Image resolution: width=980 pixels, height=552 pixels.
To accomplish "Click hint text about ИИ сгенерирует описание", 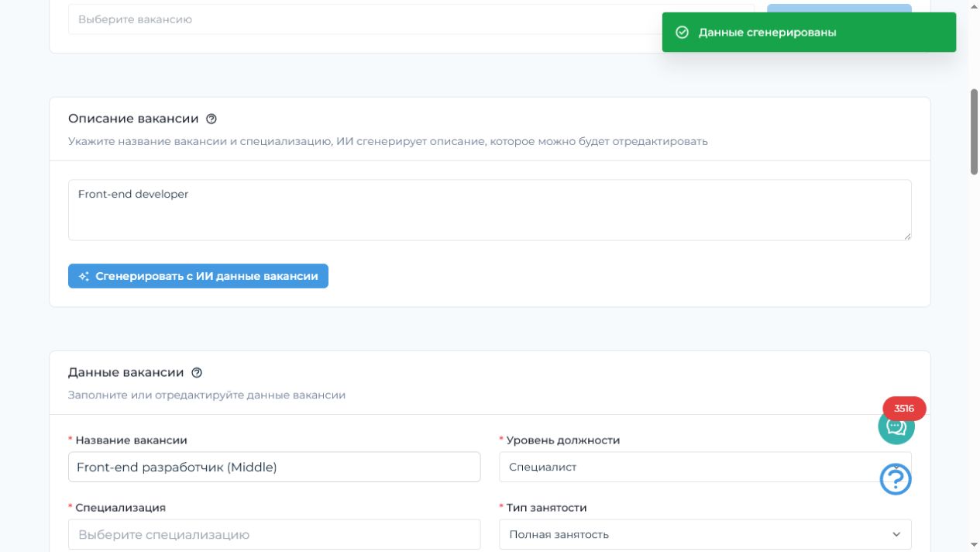I will click(387, 142).
